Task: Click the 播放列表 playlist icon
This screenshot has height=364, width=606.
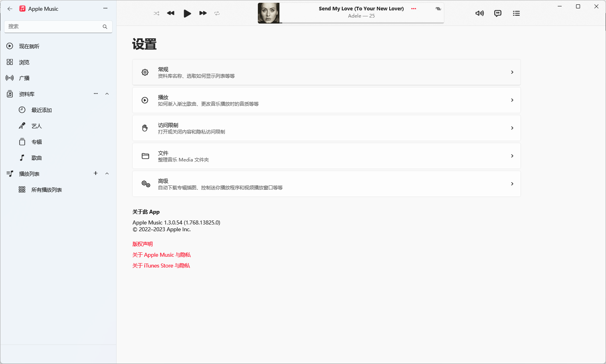Action: coord(10,174)
